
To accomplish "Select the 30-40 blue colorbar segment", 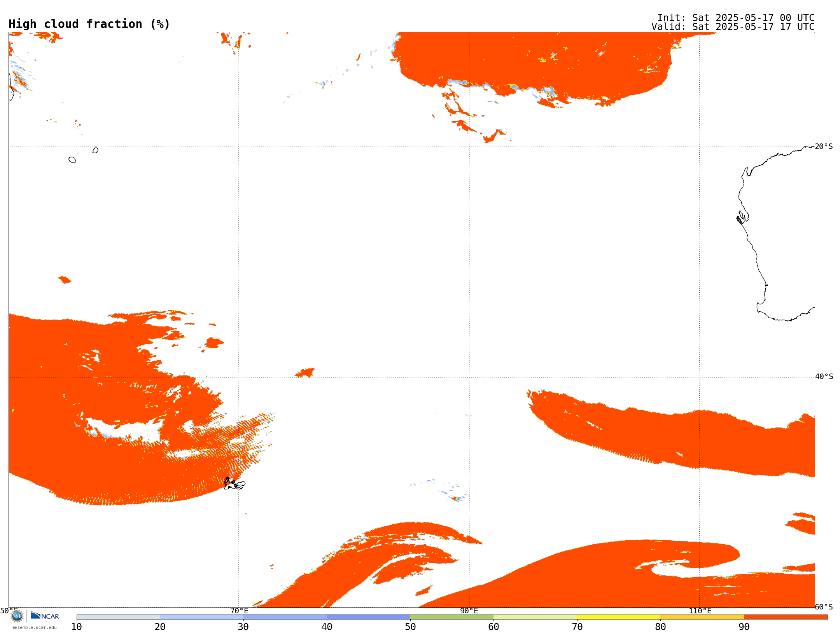I will click(x=285, y=617).
